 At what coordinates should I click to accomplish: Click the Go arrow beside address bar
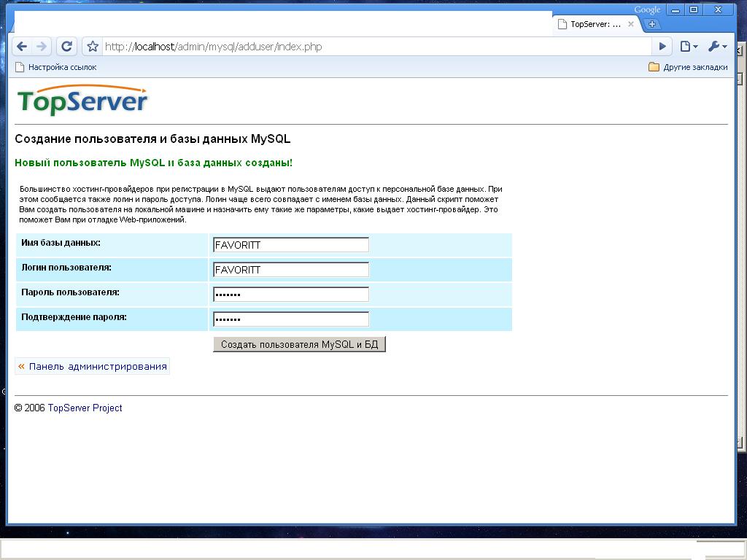tap(662, 46)
